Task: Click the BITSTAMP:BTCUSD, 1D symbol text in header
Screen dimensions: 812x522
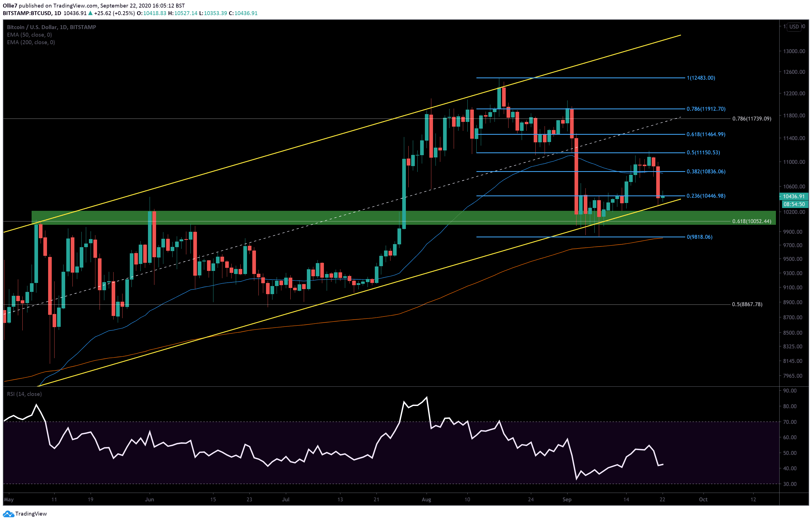Action: pyautogui.click(x=32, y=13)
